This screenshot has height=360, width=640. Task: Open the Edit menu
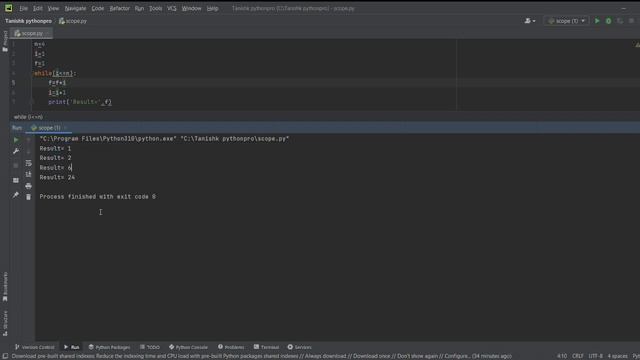[38, 8]
